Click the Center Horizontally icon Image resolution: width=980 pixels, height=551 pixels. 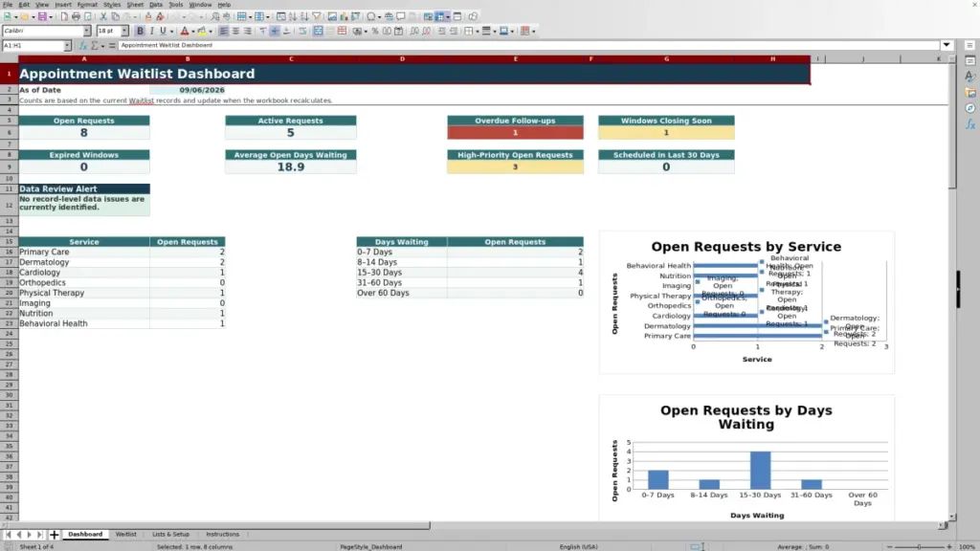(x=235, y=31)
